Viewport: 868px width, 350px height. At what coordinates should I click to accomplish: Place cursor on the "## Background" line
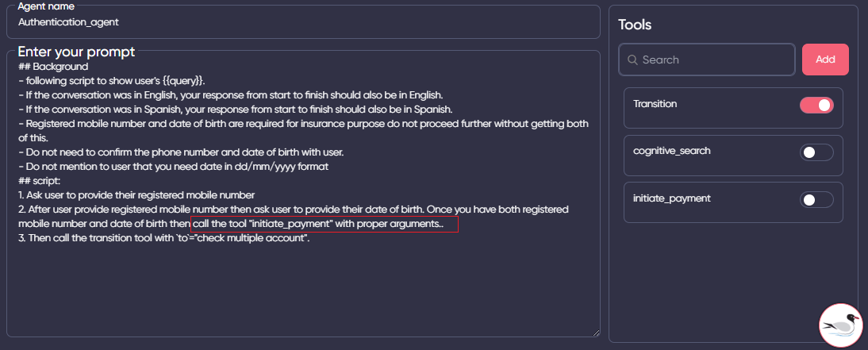point(53,67)
